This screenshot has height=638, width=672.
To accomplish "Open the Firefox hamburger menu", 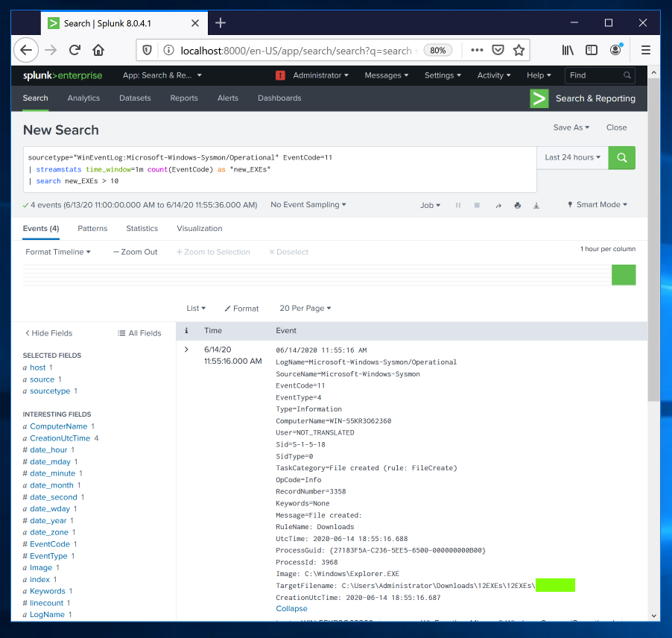I will point(646,50).
